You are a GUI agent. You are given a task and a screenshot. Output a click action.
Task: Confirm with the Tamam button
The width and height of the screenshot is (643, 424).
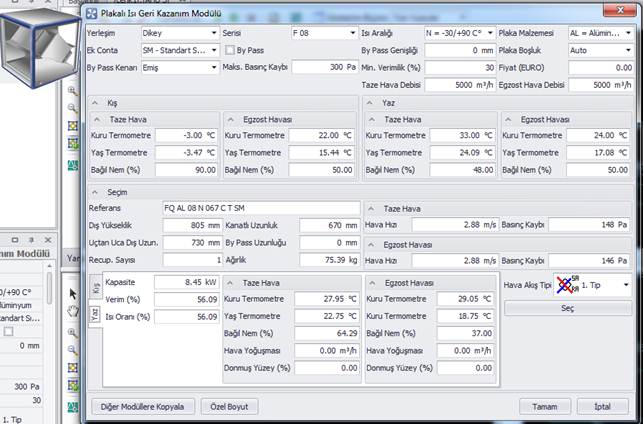point(545,407)
